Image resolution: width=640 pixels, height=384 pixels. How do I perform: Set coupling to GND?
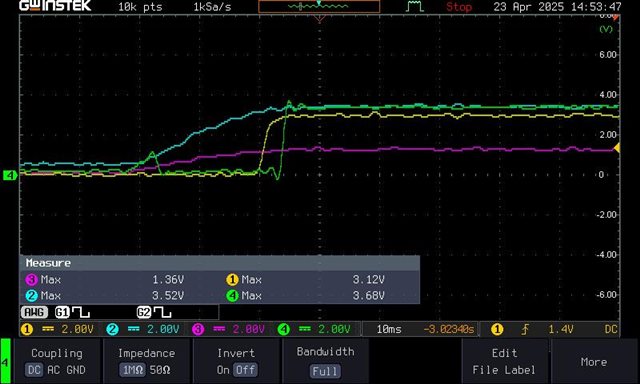tap(76, 370)
